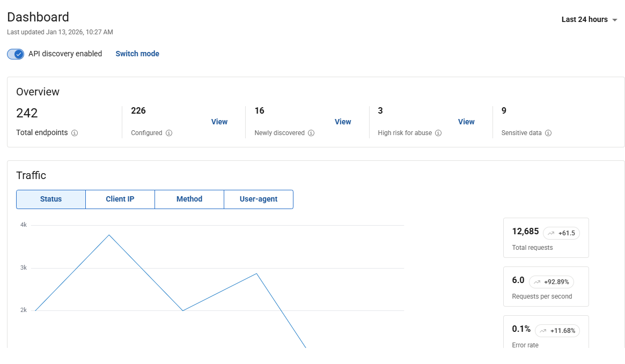Image resolution: width=625 pixels, height=364 pixels.
Task: Select the Status traffic tab
Action: [x=51, y=199]
